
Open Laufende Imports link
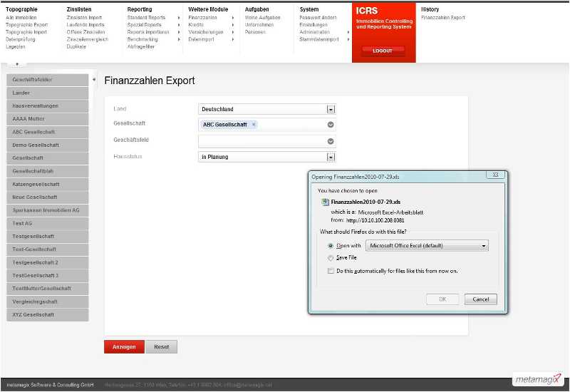(x=85, y=25)
